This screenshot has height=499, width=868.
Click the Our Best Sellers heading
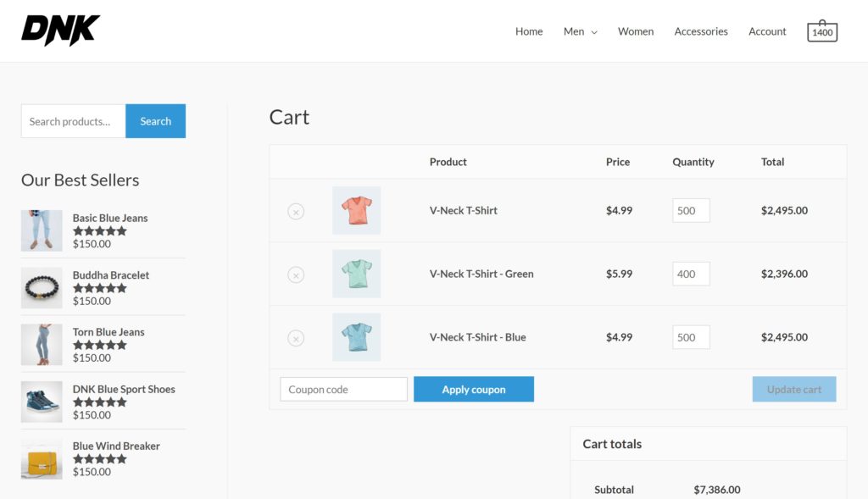[81, 180]
